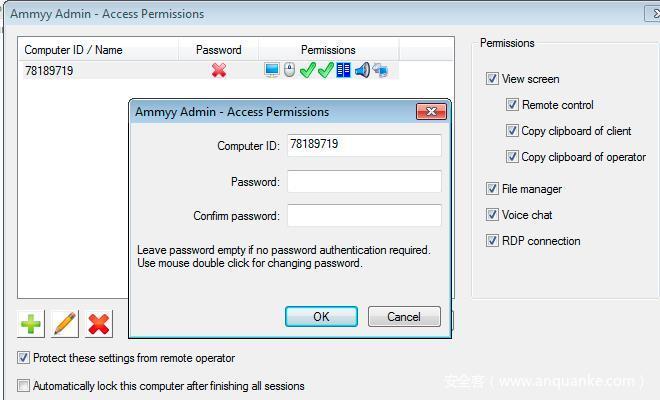Click the green plus add computer button
This screenshot has height=400, width=660.
[31, 323]
